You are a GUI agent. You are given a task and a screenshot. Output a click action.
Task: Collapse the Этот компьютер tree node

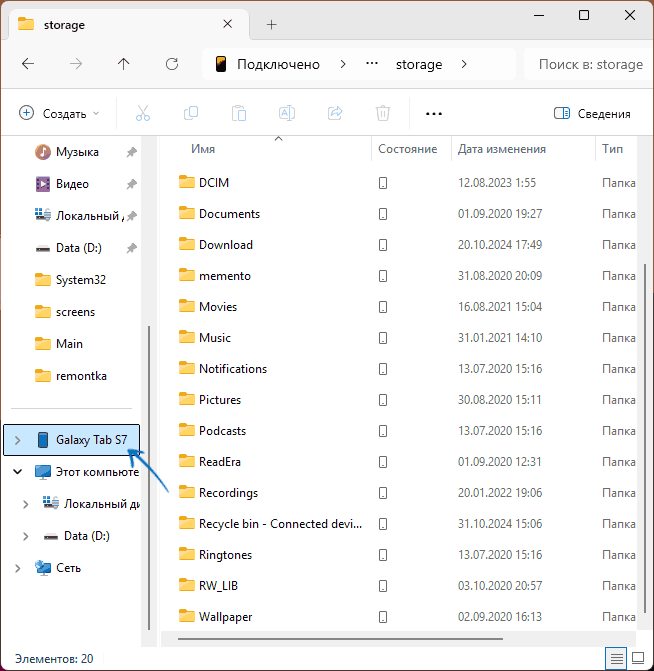coord(18,472)
